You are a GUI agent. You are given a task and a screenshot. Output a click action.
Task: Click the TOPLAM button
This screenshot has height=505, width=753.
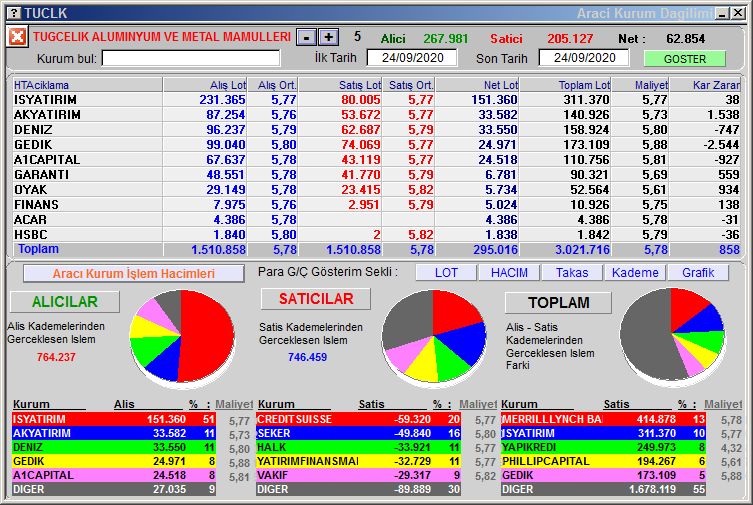pos(559,302)
